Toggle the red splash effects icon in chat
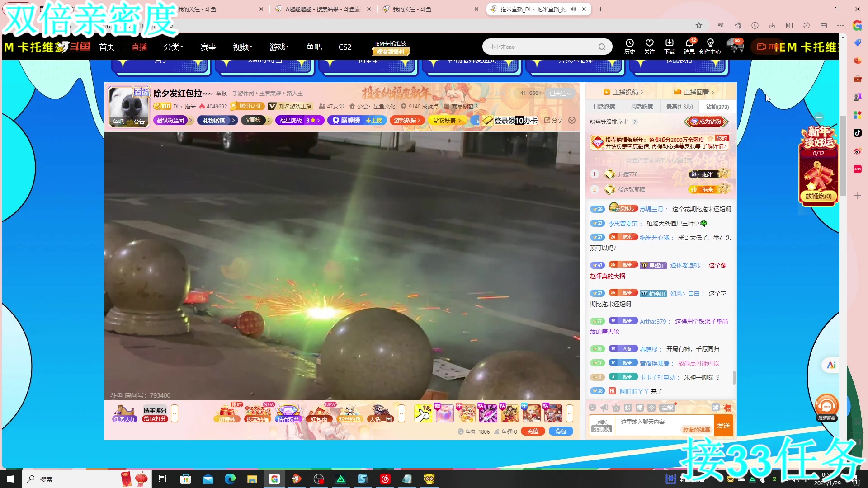The height and width of the screenshot is (488, 868). (727, 408)
